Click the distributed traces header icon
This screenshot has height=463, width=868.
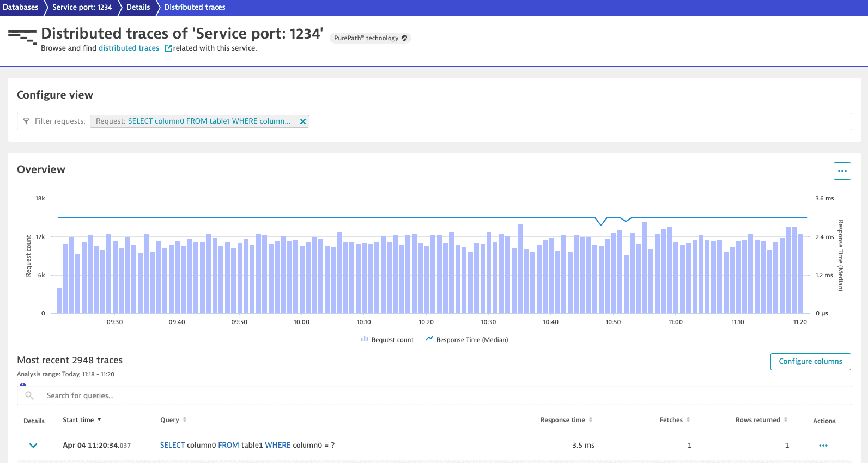click(22, 36)
